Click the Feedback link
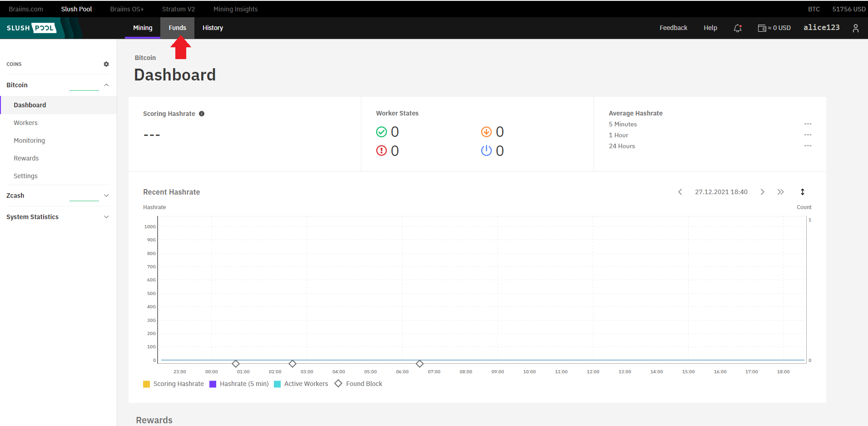 tap(673, 28)
